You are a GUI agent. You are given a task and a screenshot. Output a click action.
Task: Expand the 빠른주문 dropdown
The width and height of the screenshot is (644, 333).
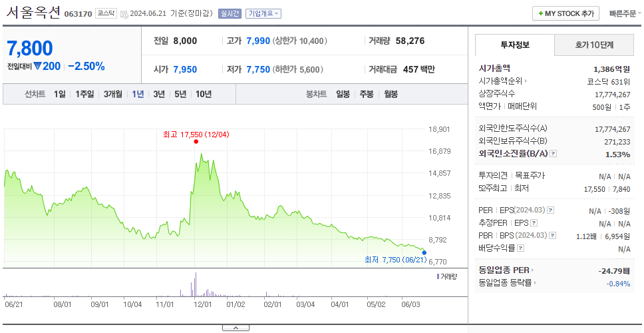pos(625,13)
